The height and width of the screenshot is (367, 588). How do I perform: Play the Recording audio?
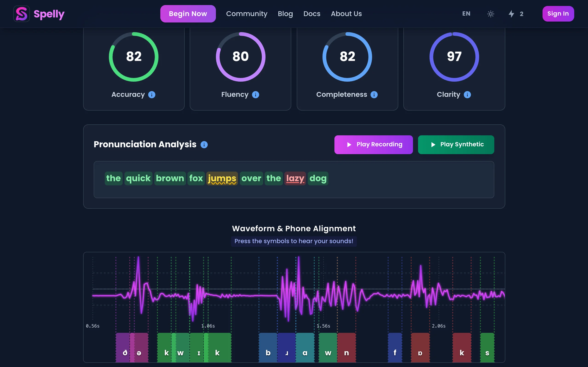coord(373,145)
